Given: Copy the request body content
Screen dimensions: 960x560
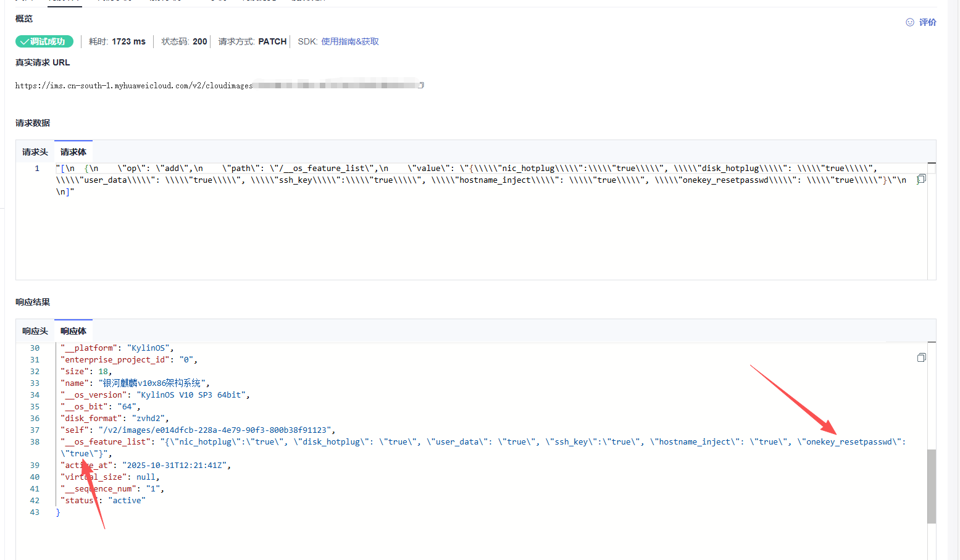Looking at the screenshot, I should 921,179.
